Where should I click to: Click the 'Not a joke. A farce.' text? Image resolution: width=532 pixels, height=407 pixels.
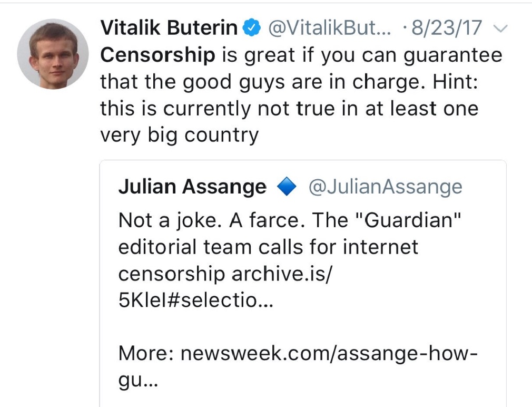tap(213, 220)
